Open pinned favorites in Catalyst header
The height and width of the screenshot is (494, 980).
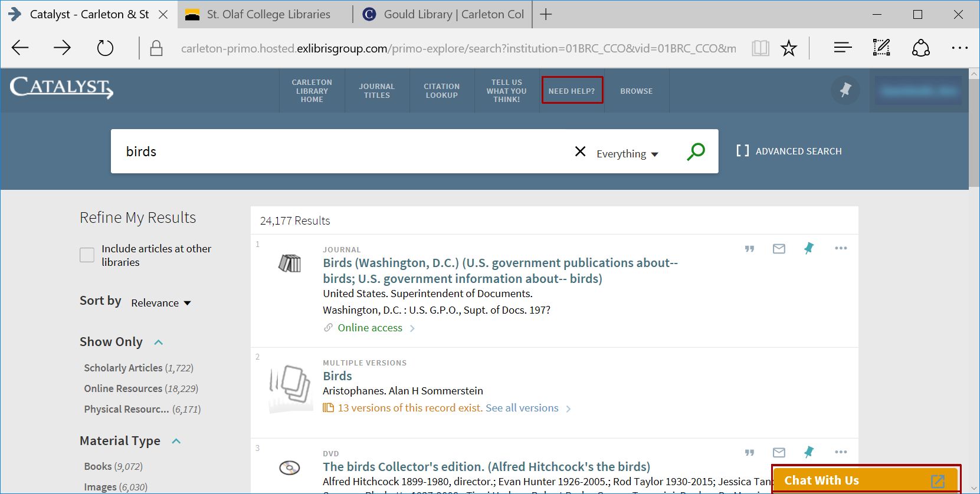[x=845, y=90]
